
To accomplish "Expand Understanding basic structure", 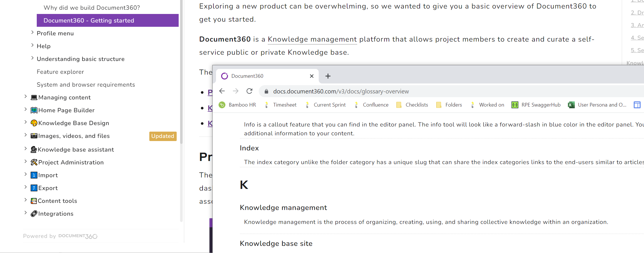I will tap(32, 58).
